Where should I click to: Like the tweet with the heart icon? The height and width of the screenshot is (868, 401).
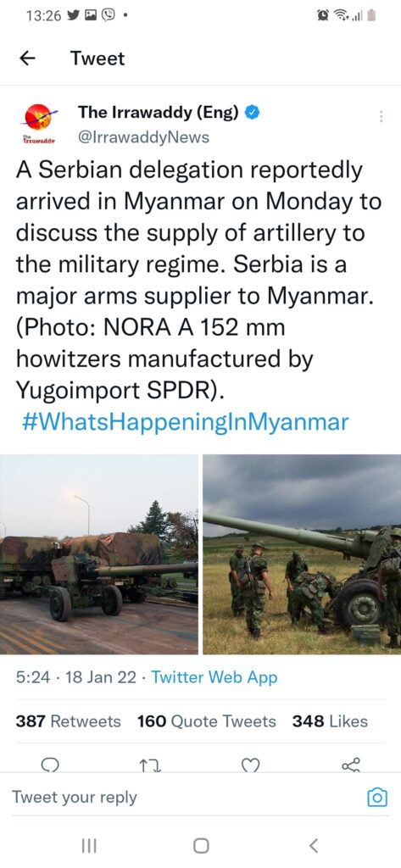pos(252,765)
